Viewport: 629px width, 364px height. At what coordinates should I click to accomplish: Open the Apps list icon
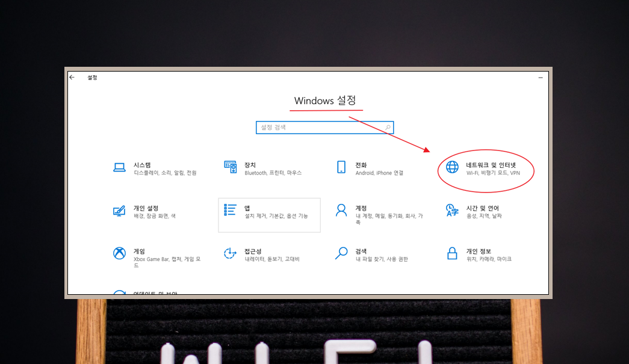coord(231,210)
